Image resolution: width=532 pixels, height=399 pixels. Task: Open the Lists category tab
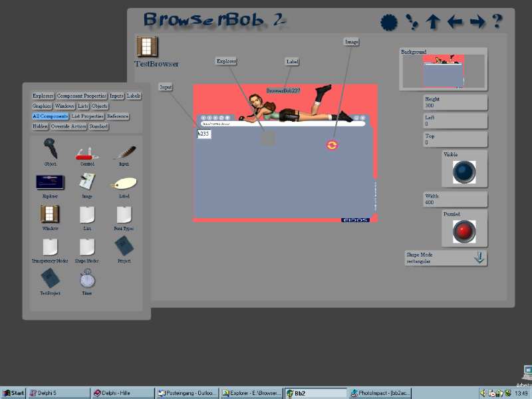pos(82,106)
